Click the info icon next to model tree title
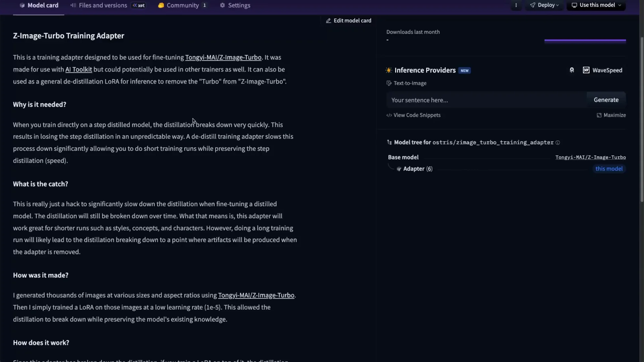Image resolution: width=644 pixels, height=362 pixels. (558, 143)
